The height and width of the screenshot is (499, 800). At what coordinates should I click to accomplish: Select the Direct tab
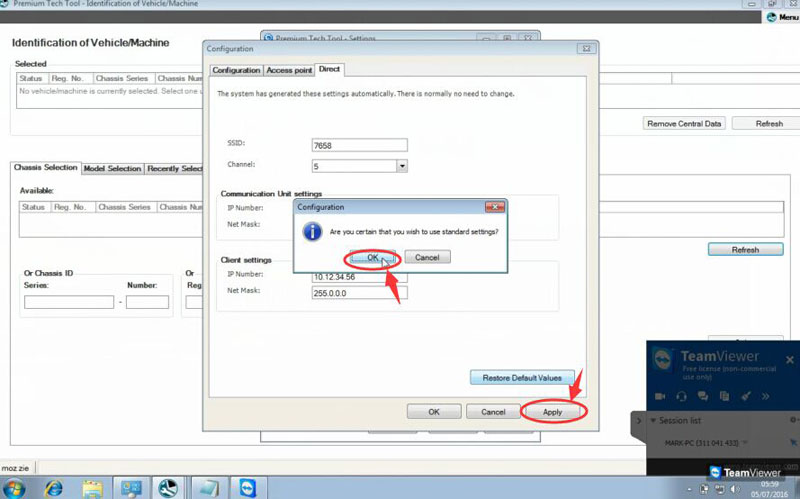click(329, 69)
